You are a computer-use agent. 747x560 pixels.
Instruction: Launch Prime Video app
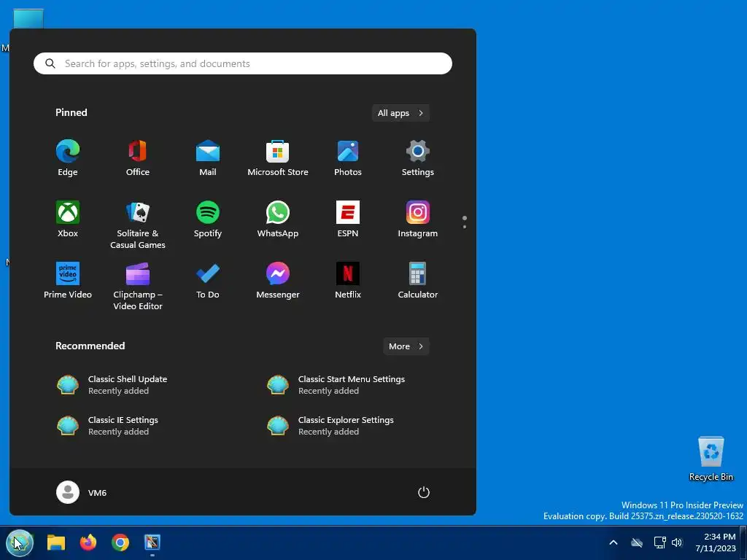pyautogui.click(x=68, y=281)
